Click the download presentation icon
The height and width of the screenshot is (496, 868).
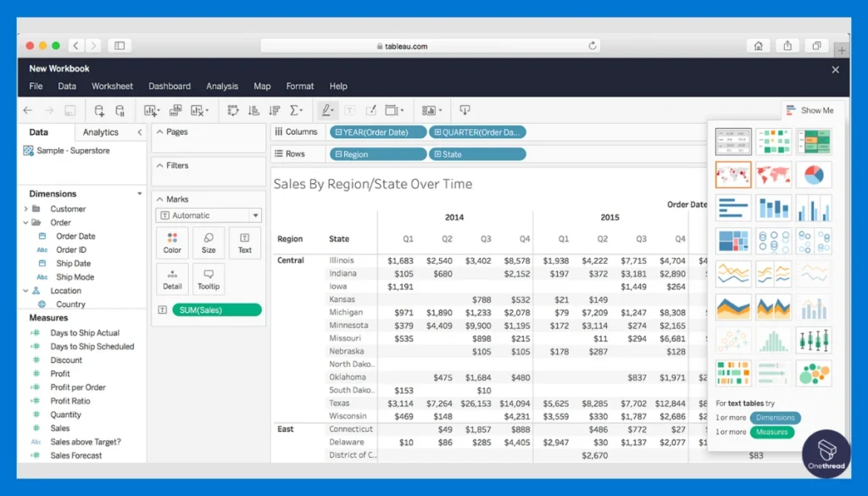pos(465,110)
